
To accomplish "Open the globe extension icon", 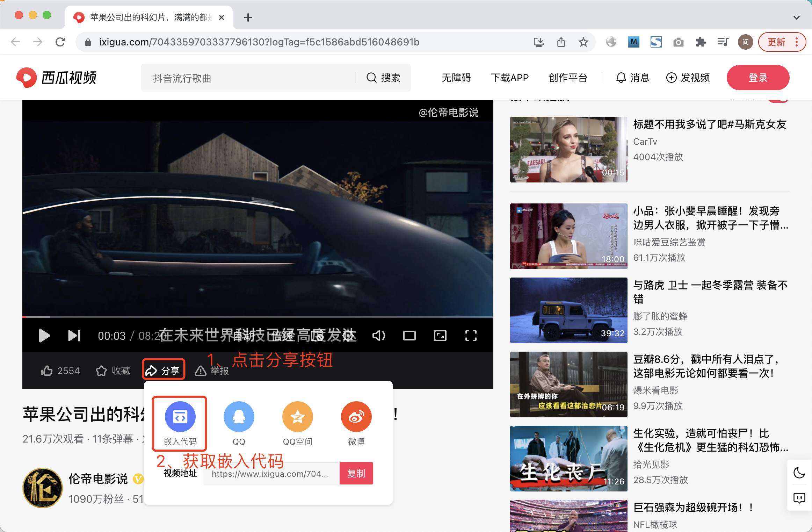I will [x=611, y=42].
